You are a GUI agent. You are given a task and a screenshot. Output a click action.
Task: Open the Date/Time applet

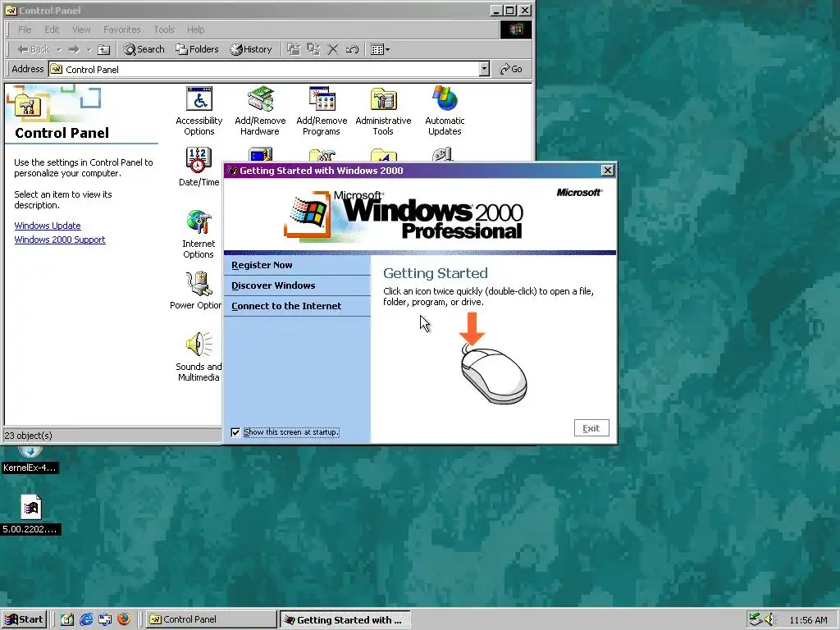(x=199, y=167)
